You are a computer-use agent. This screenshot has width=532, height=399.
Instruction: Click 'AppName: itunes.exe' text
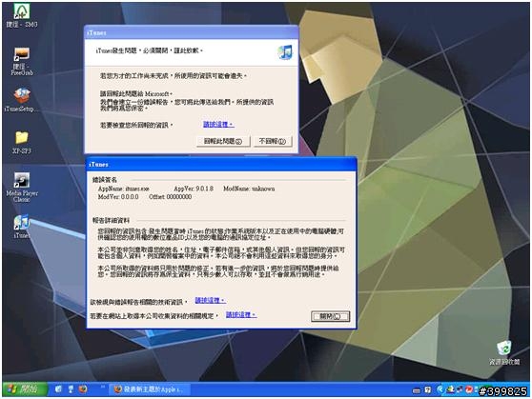124,189
